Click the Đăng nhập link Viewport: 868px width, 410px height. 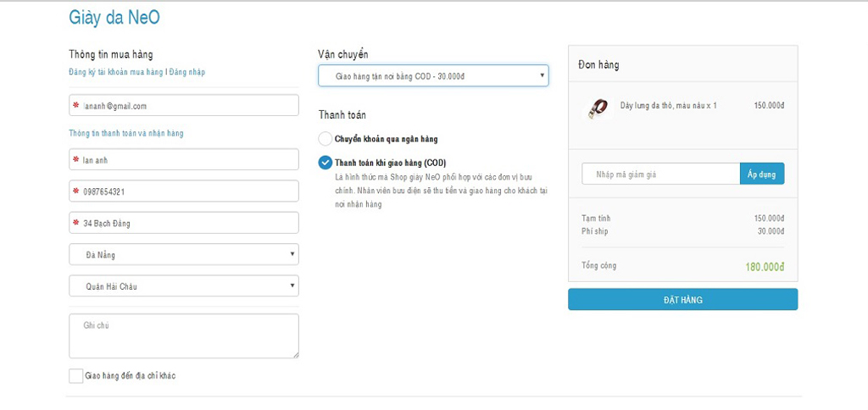pyautogui.click(x=187, y=72)
